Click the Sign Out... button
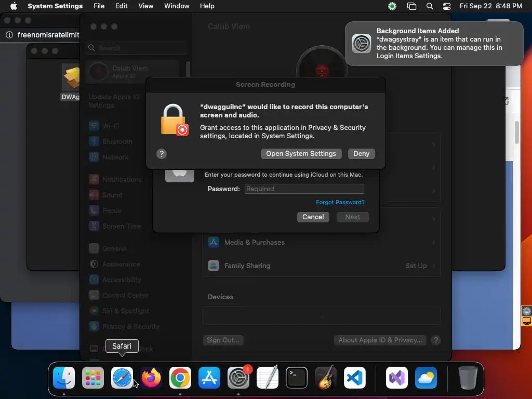The height and width of the screenshot is (399, 532). (x=223, y=340)
